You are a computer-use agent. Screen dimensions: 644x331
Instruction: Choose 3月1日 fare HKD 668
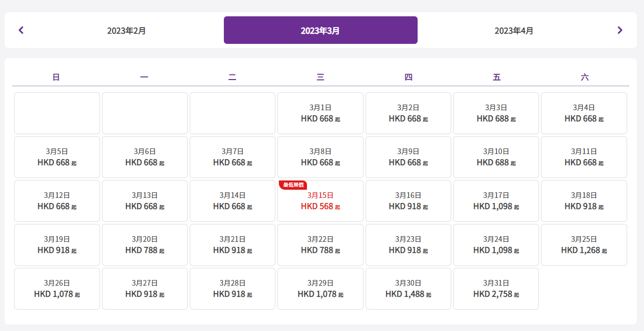(320, 113)
